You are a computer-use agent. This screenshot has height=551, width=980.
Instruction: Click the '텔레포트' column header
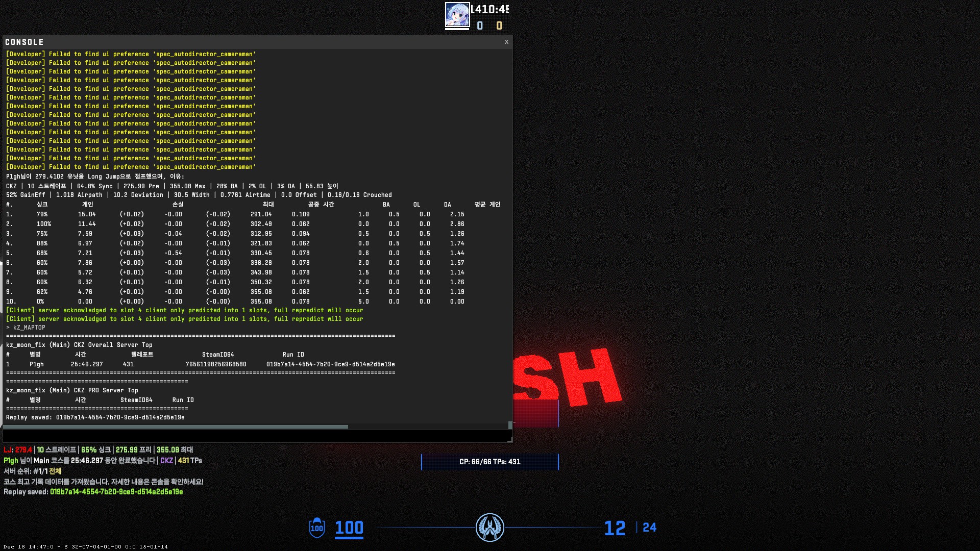pos(142,355)
